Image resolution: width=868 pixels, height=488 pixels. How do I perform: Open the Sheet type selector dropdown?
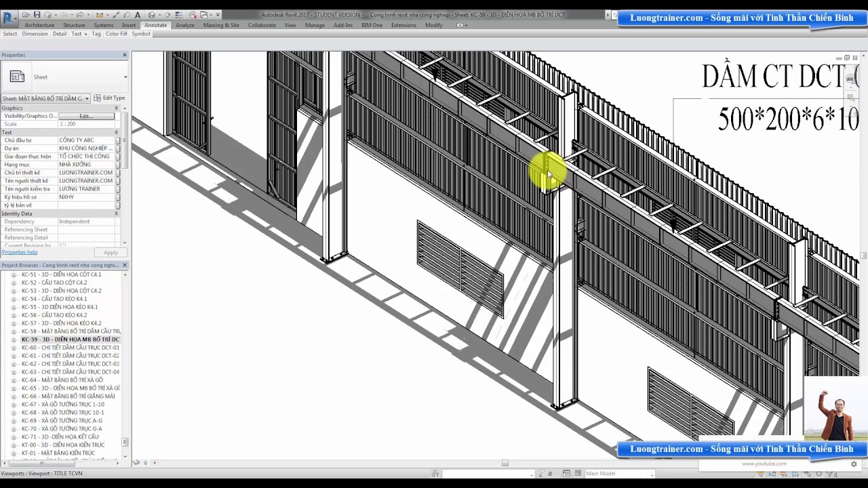125,77
